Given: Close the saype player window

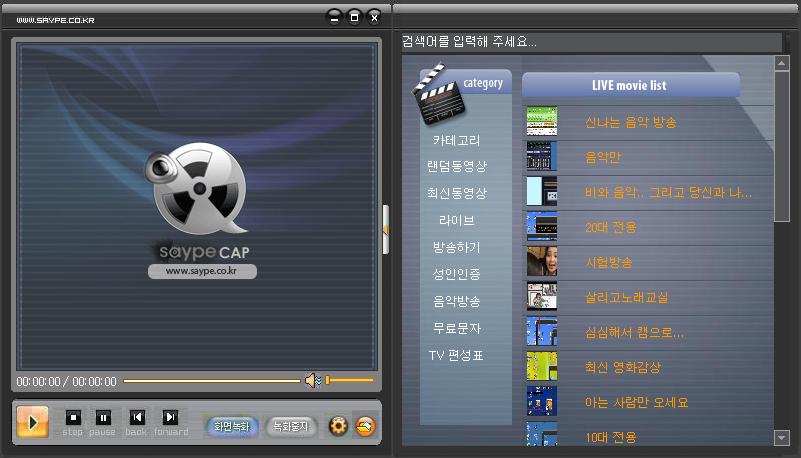Looking at the screenshot, I should point(374,17).
